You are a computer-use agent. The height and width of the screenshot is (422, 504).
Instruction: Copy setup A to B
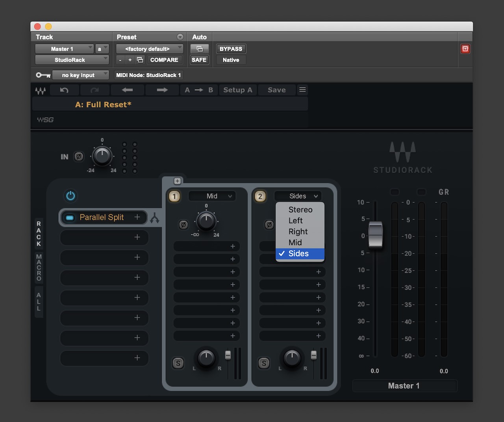[199, 90]
